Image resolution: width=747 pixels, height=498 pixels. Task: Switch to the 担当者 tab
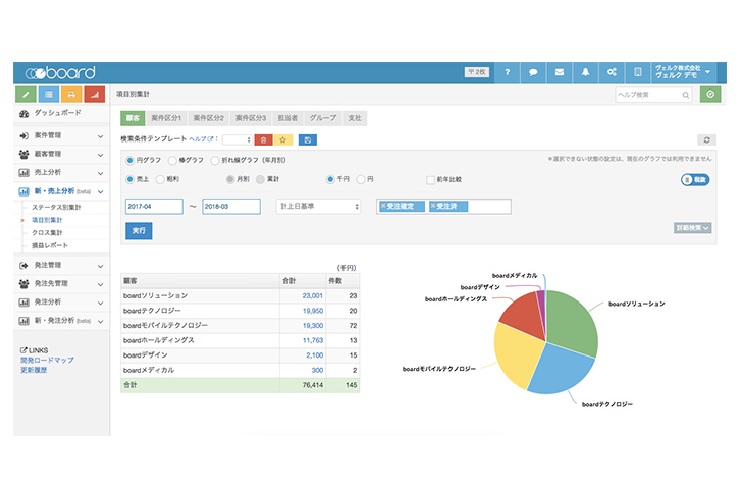(x=286, y=118)
